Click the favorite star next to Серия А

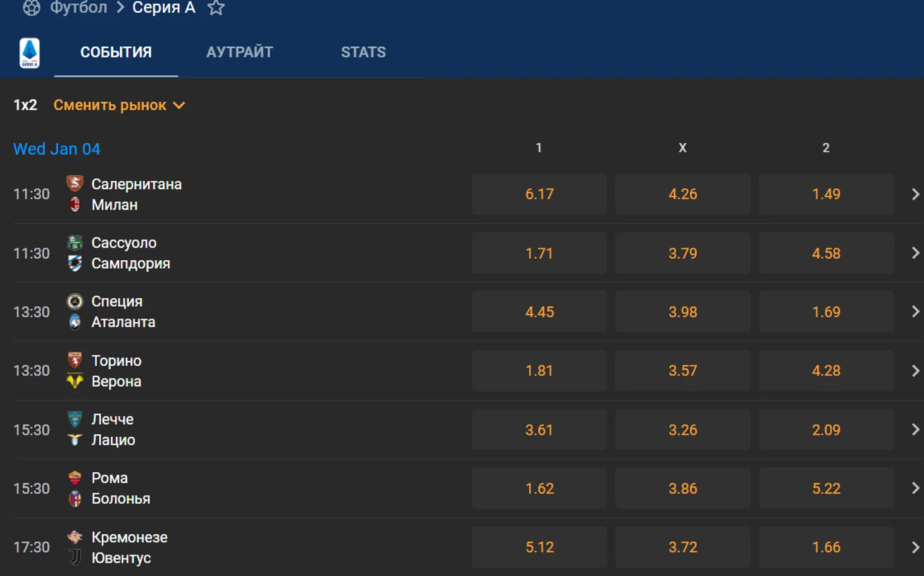pyautogui.click(x=216, y=8)
